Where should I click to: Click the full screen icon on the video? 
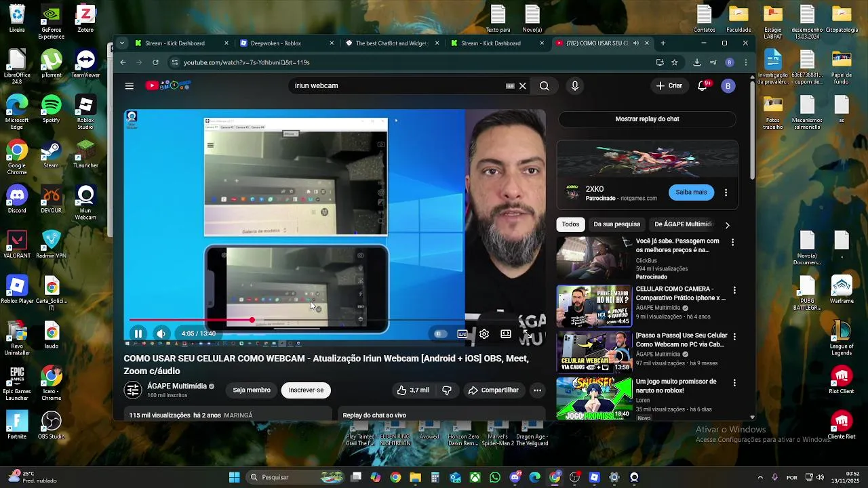point(528,333)
